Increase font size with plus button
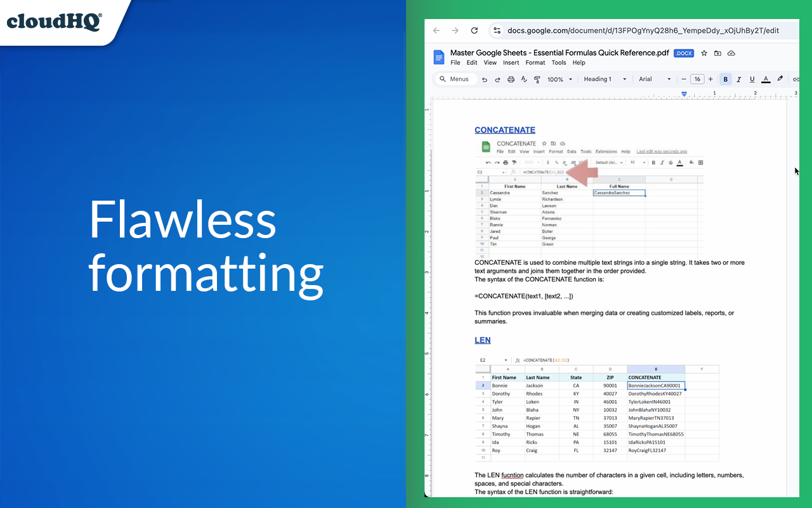This screenshot has width=812, height=508. tap(710, 79)
